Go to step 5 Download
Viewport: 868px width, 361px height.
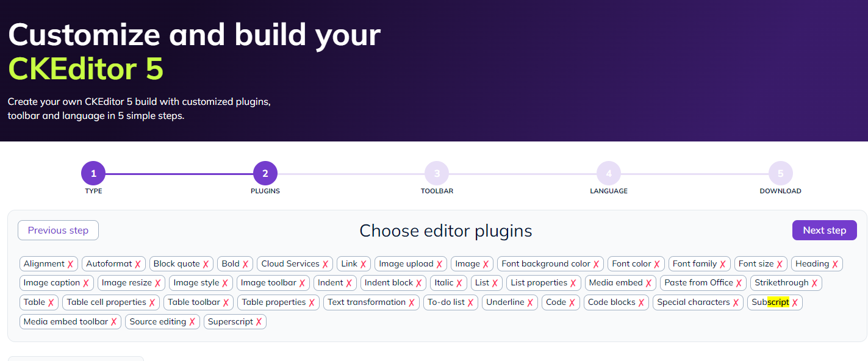coord(781,173)
